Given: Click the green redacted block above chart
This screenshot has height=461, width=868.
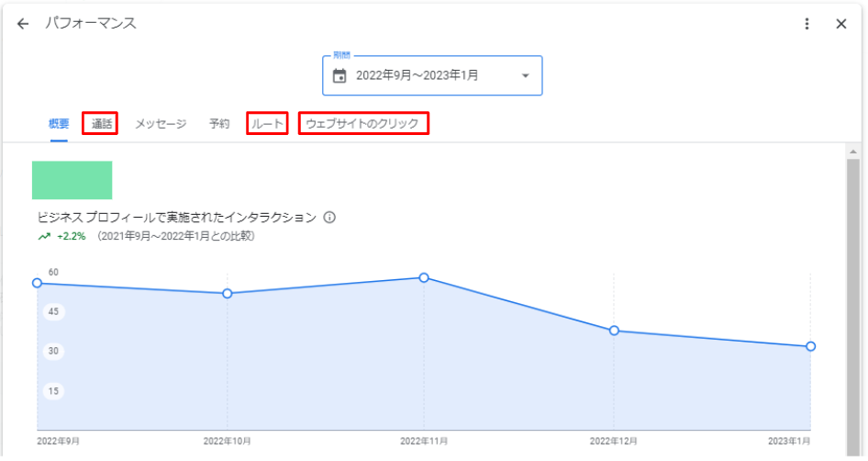Looking at the screenshot, I should [x=72, y=180].
